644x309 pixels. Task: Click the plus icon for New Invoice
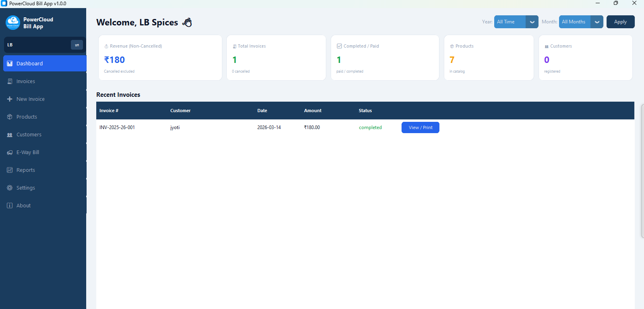pyautogui.click(x=10, y=99)
